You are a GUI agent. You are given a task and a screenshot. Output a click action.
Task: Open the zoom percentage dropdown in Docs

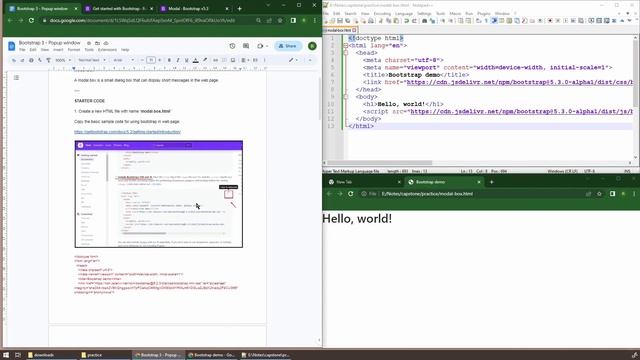click(63, 60)
